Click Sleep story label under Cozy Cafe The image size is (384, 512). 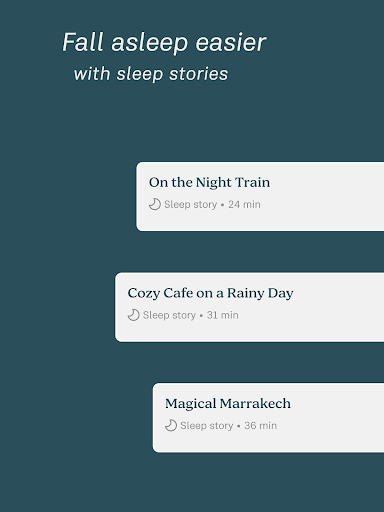pyautogui.click(x=169, y=315)
